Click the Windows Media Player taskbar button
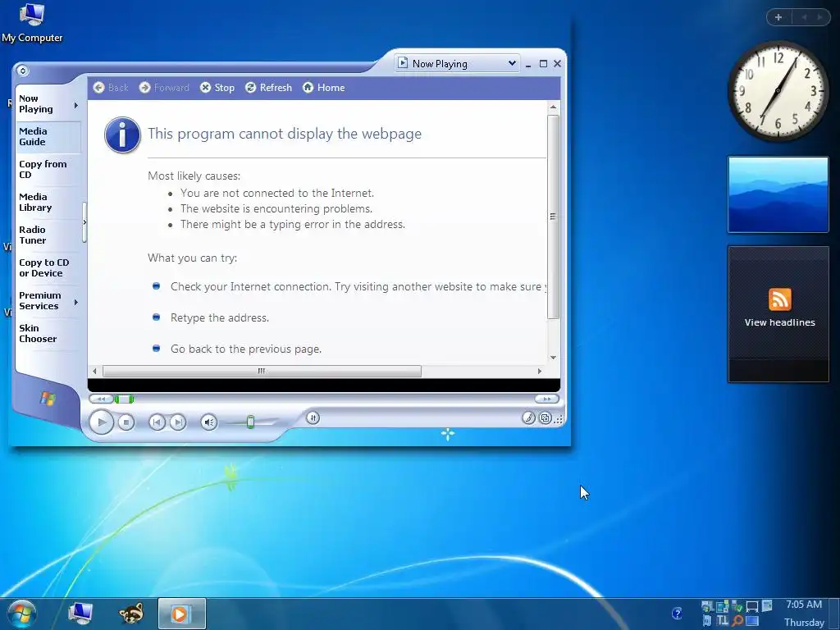The image size is (840, 630). [x=181, y=614]
